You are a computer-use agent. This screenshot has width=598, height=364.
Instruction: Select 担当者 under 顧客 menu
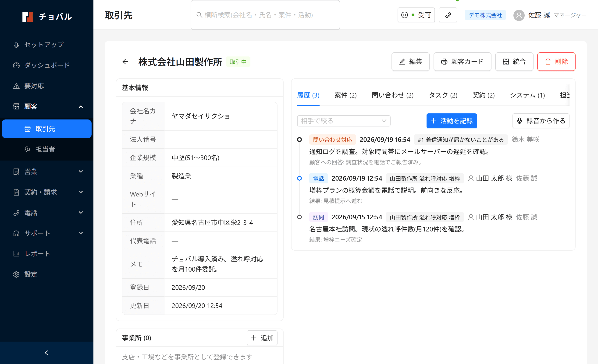[46, 149]
